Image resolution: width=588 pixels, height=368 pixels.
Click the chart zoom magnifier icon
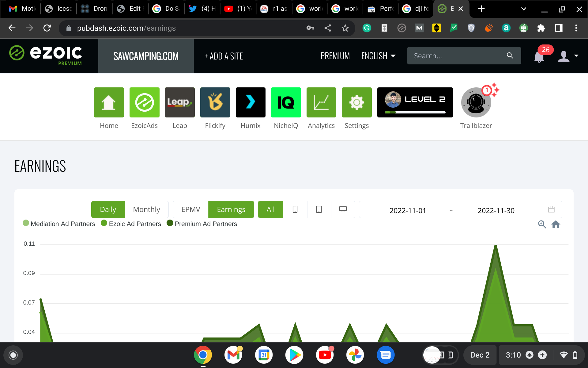[x=542, y=224]
